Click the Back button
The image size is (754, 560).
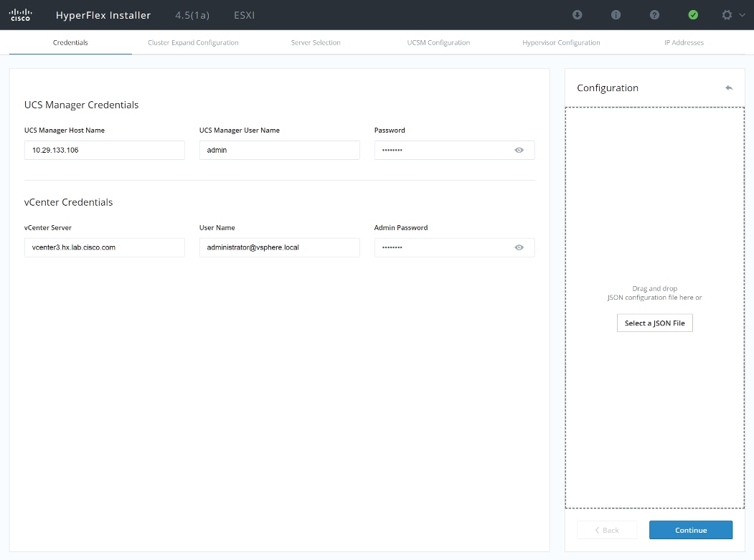tap(607, 530)
